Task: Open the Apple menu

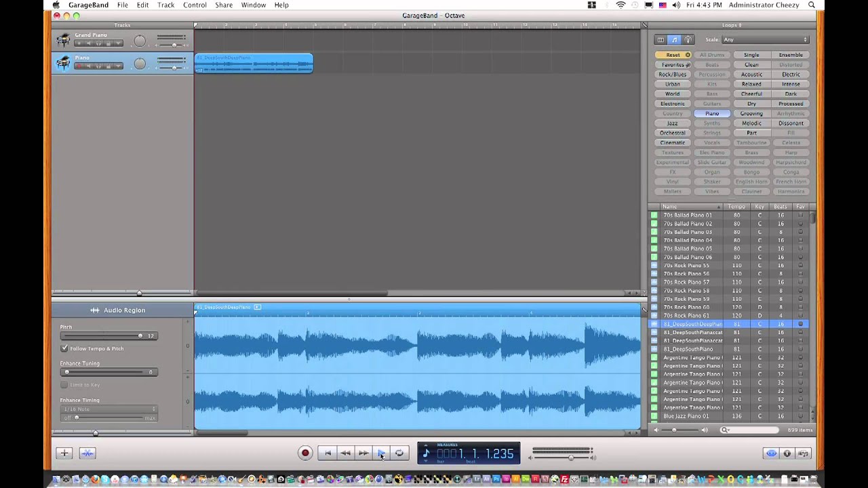Action: (56, 5)
